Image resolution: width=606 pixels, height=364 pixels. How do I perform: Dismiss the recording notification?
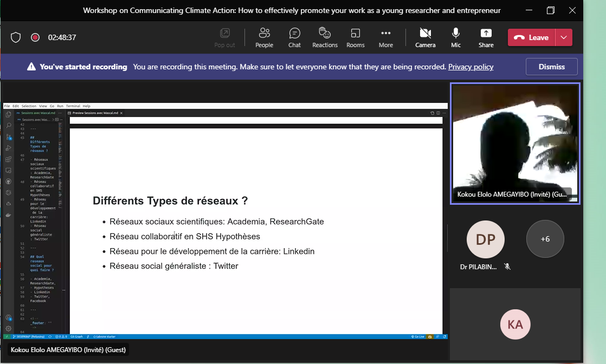point(551,67)
